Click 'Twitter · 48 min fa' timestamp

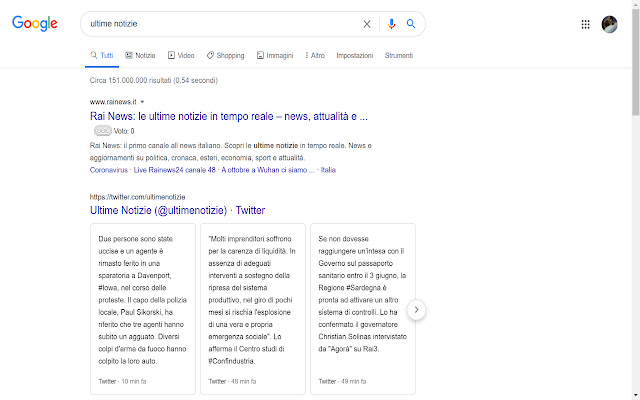pos(232,382)
